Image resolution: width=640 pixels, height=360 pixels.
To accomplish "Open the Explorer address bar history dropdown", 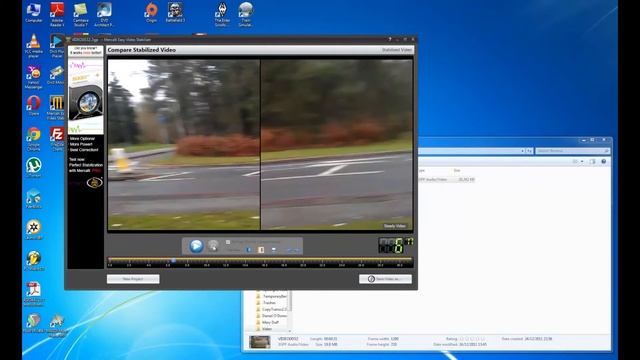I will coord(522,151).
